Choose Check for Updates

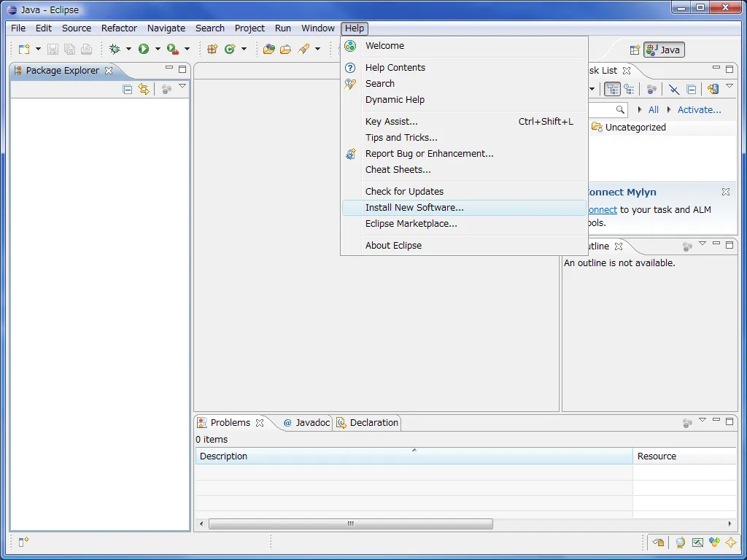(464, 192)
